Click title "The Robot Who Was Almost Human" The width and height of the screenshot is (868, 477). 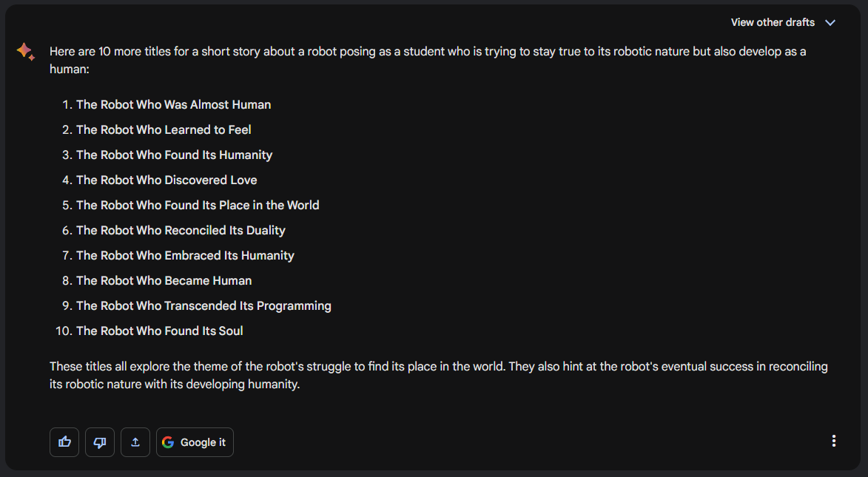pyautogui.click(x=173, y=105)
